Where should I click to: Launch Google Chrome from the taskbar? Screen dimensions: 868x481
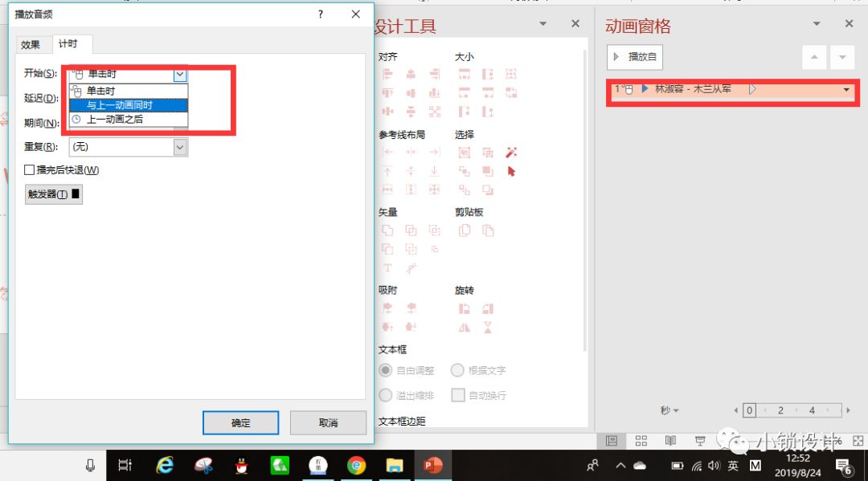(358, 464)
